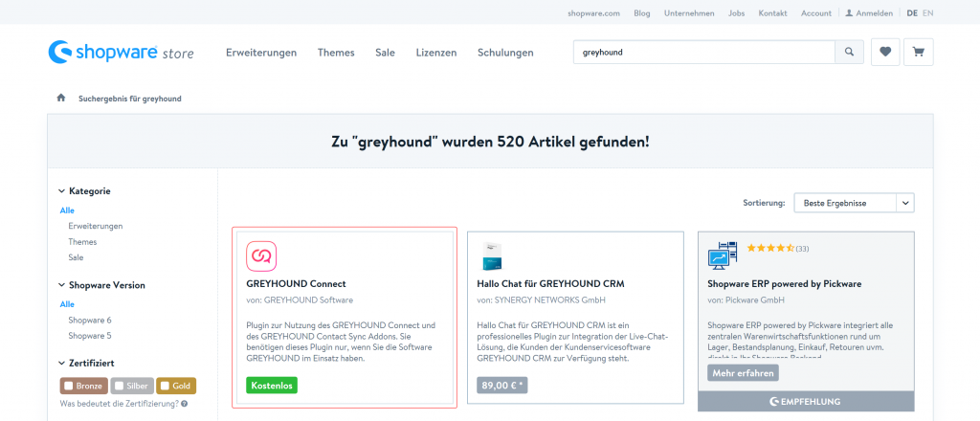
Task: Open Hallo Chat für GREYHOUND CRM title
Action: (x=550, y=283)
